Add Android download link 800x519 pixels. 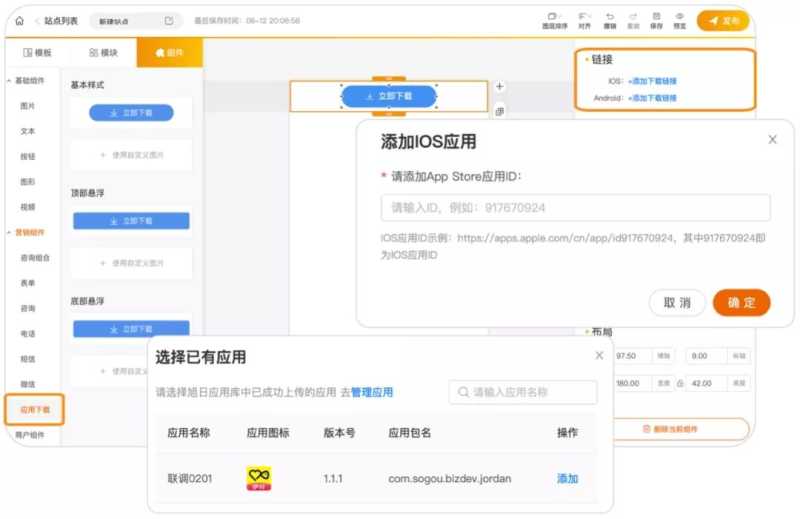[653, 98]
